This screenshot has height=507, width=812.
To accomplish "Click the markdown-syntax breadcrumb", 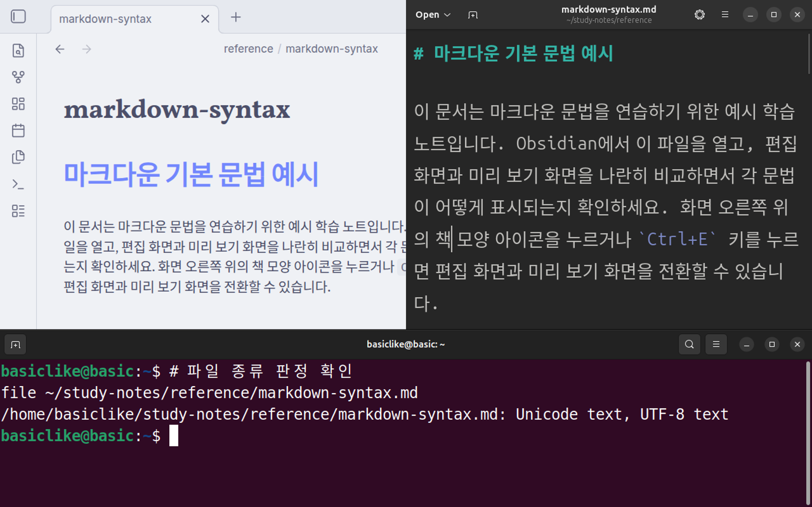I will (332, 49).
